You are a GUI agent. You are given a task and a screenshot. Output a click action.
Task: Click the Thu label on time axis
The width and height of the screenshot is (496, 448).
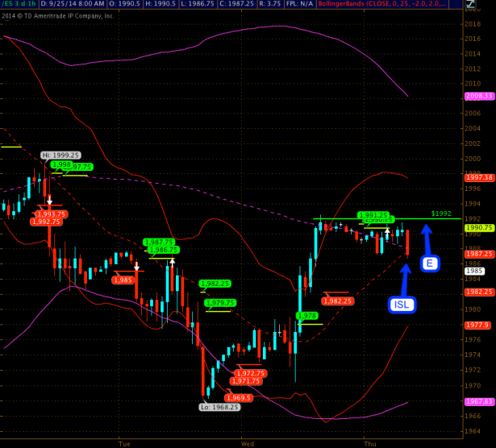tap(369, 442)
